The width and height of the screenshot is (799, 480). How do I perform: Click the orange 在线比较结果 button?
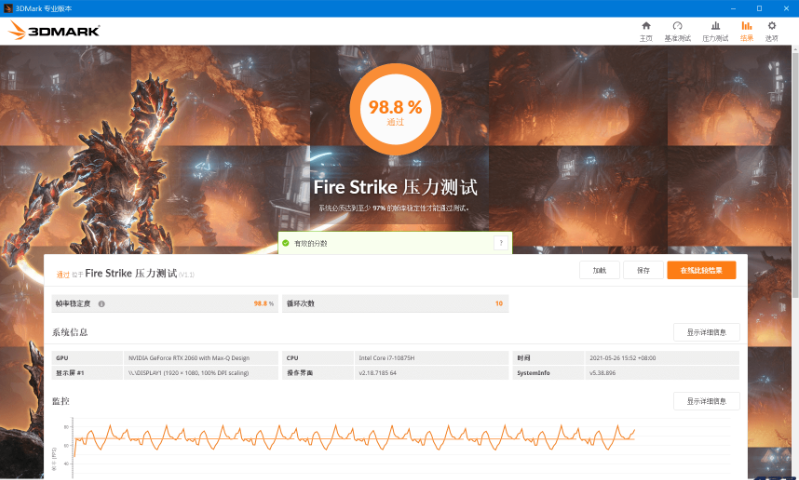[701, 270]
